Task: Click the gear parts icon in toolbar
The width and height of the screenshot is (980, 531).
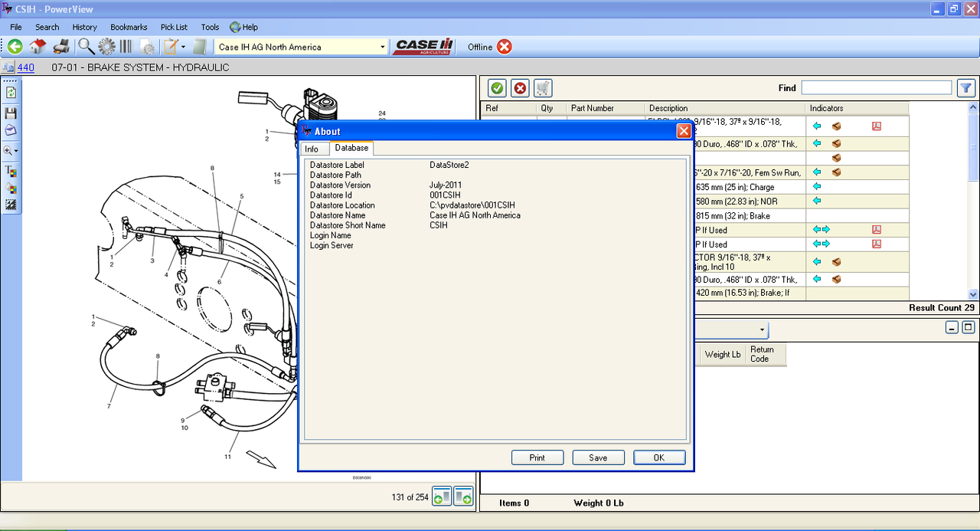Action: coord(106,47)
